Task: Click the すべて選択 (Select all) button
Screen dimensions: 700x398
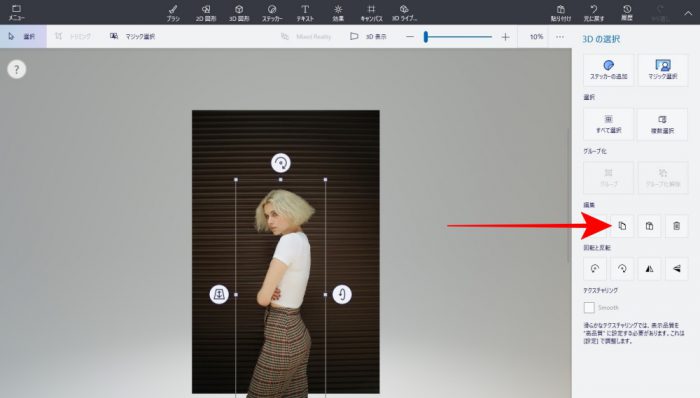Action: (x=608, y=124)
